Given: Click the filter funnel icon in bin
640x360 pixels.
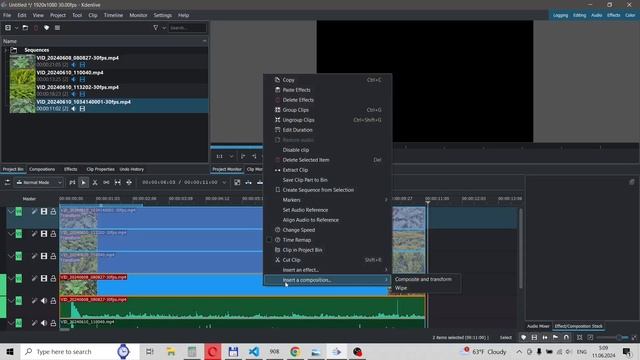Looking at the screenshot, I should tap(156, 28).
